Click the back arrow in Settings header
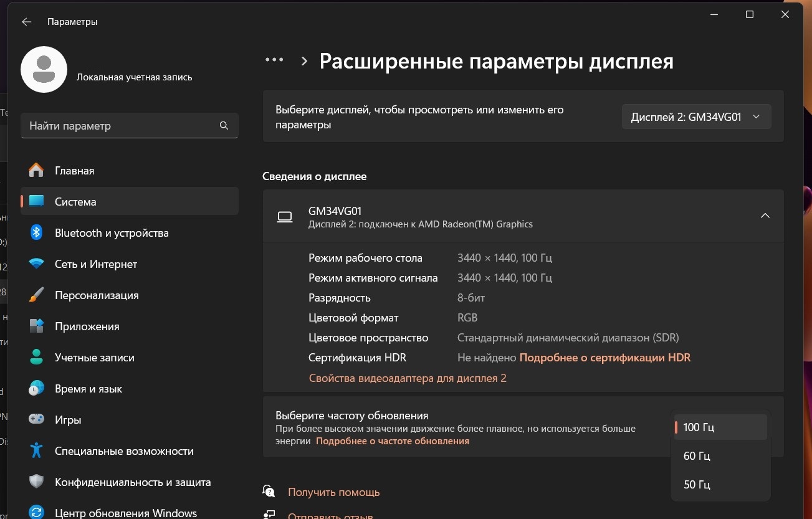 [x=26, y=22]
